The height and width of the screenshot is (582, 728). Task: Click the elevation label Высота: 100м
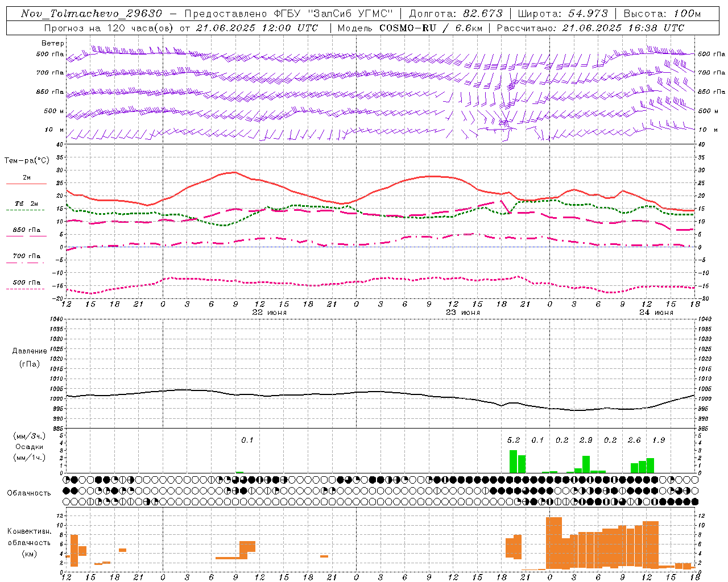pyautogui.click(x=663, y=14)
